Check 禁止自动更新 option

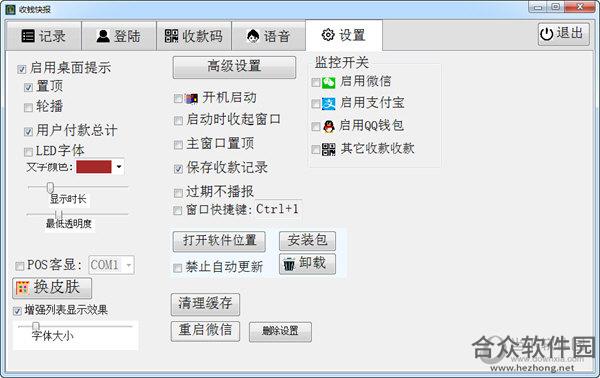tap(178, 268)
